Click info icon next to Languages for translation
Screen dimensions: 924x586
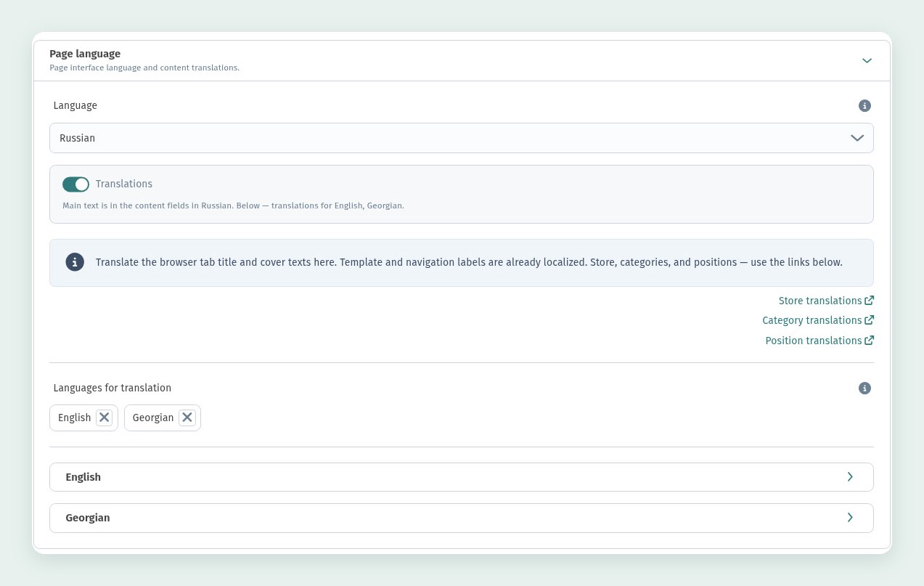coord(864,388)
